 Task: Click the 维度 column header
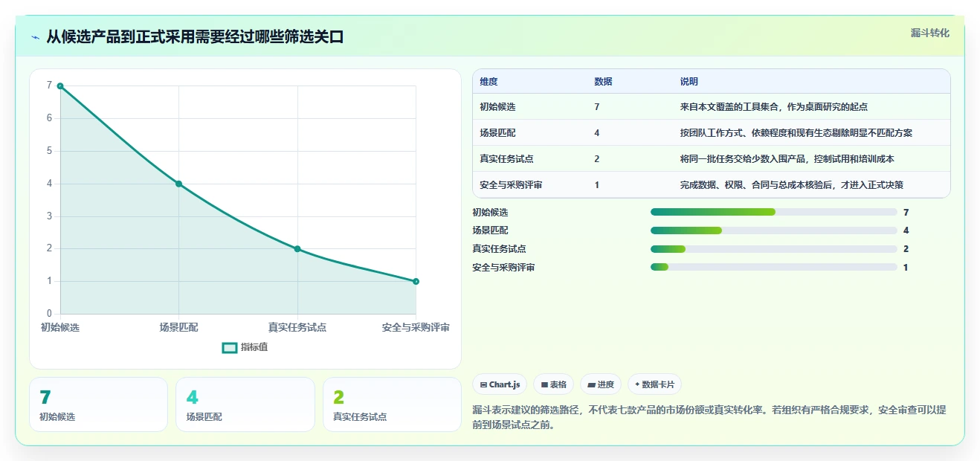[x=489, y=82]
